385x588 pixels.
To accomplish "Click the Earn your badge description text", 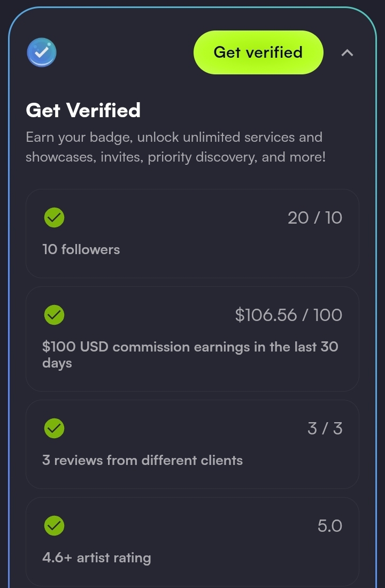I will click(x=175, y=147).
